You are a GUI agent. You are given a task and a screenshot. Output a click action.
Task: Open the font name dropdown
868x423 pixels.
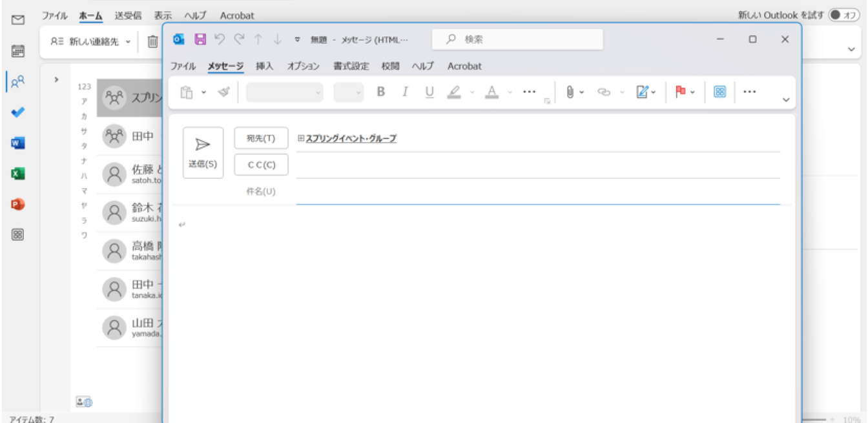coord(285,92)
